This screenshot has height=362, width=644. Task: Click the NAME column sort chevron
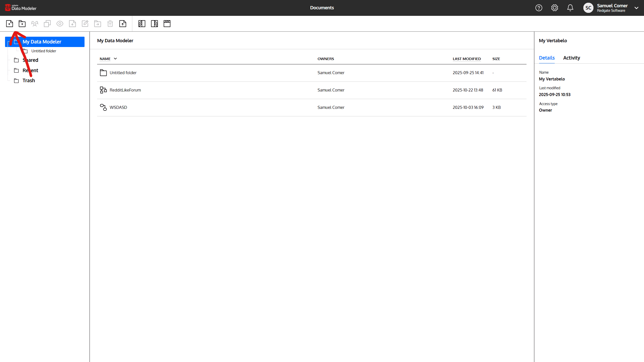(115, 59)
